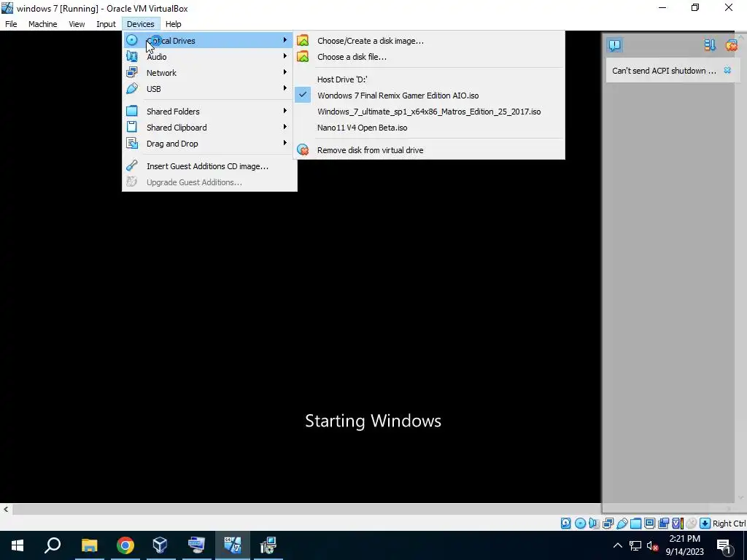The height and width of the screenshot is (560, 747).
Task: Click the CPU virtualization indicator in status bar
Action: pyautogui.click(x=677, y=524)
